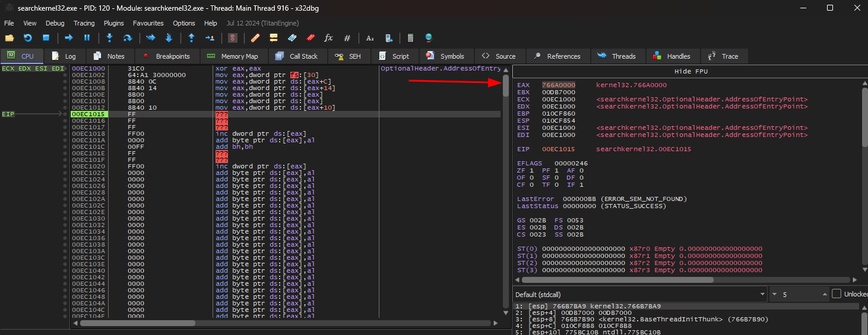This screenshot has height=335, width=868.
Task: Click the fx functions icon
Action: coord(328,38)
